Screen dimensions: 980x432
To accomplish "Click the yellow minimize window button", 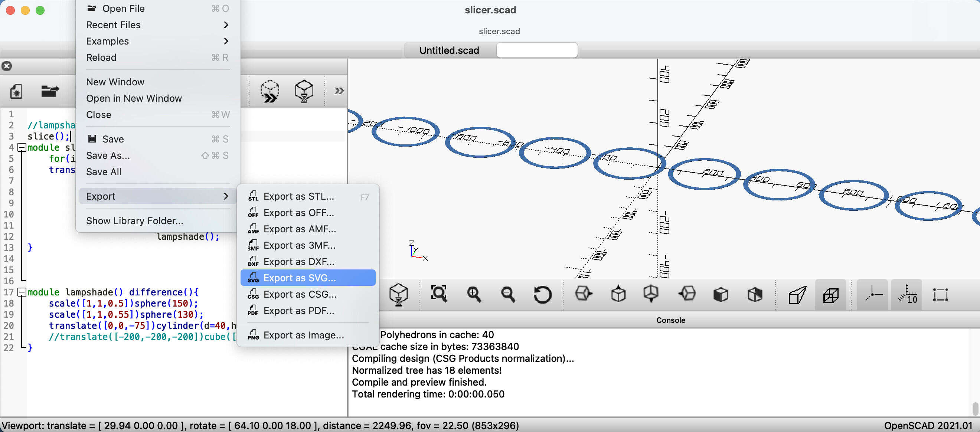I will click(25, 10).
